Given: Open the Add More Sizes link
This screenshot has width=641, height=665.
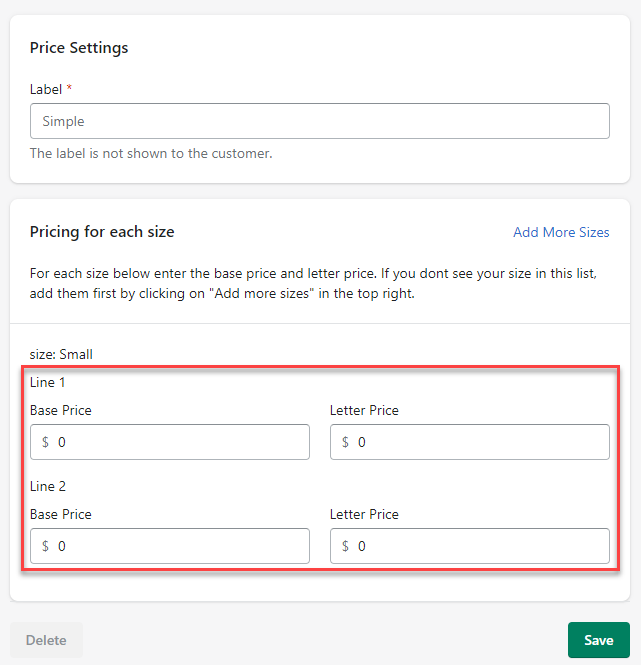Looking at the screenshot, I should click(560, 232).
